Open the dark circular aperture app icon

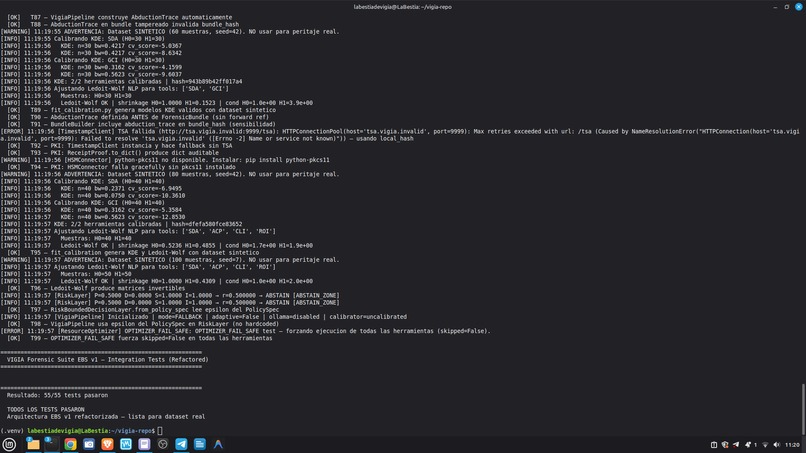pyautogui.click(x=163, y=444)
